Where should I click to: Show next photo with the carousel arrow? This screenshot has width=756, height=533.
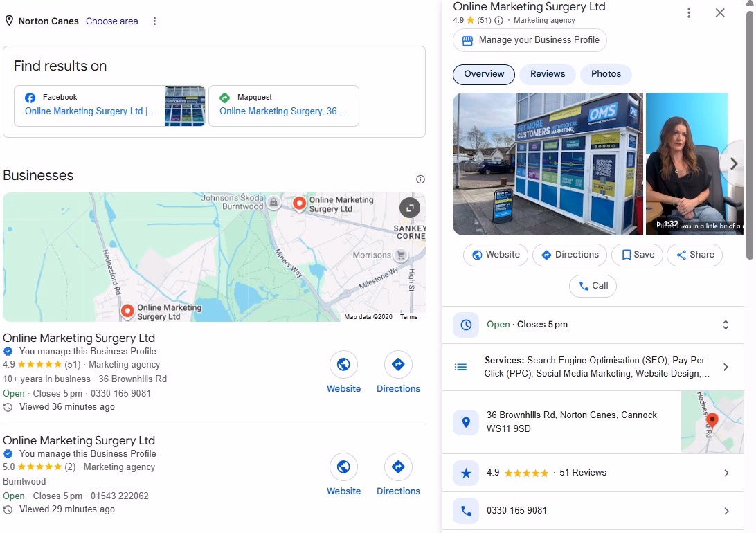coord(733,164)
